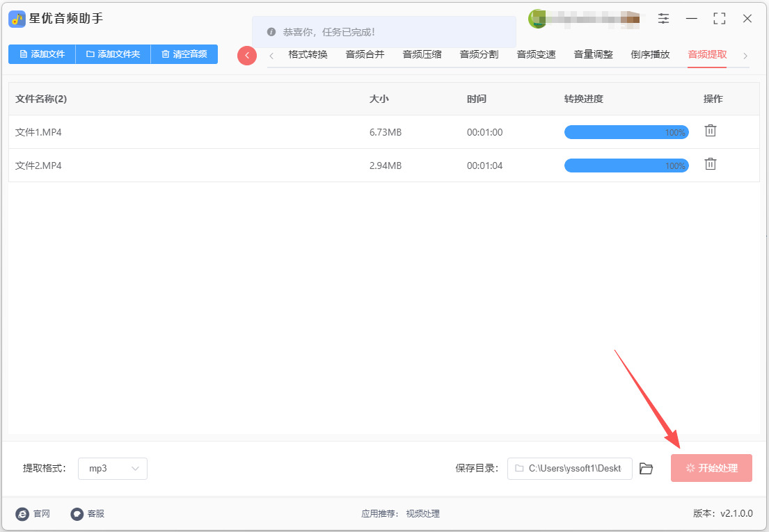
Task: Delete 文件2.MP4 using its trash icon
Action: (x=710, y=164)
